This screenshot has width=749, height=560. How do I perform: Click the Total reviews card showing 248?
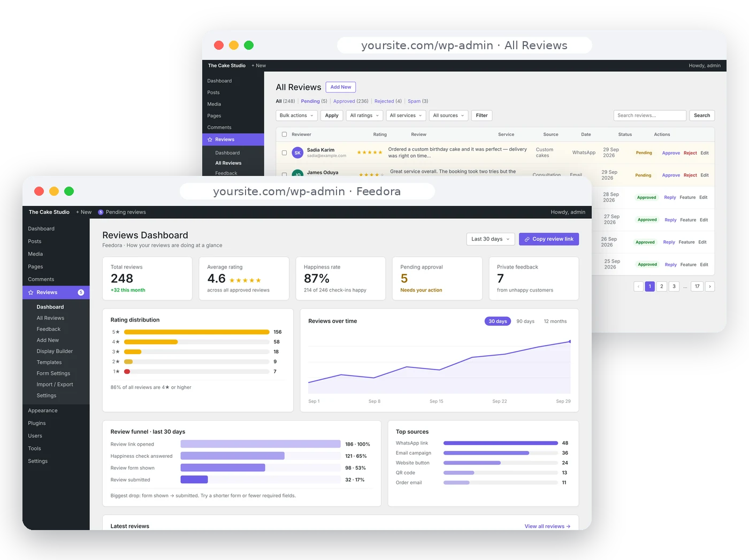[x=147, y=279]
